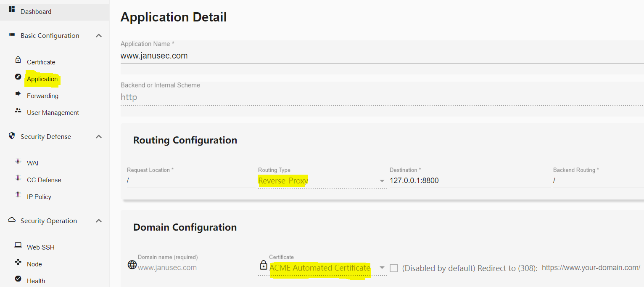
Task: Click the Destination field with 127.0.0.1:8800
Action: (470, 181)
